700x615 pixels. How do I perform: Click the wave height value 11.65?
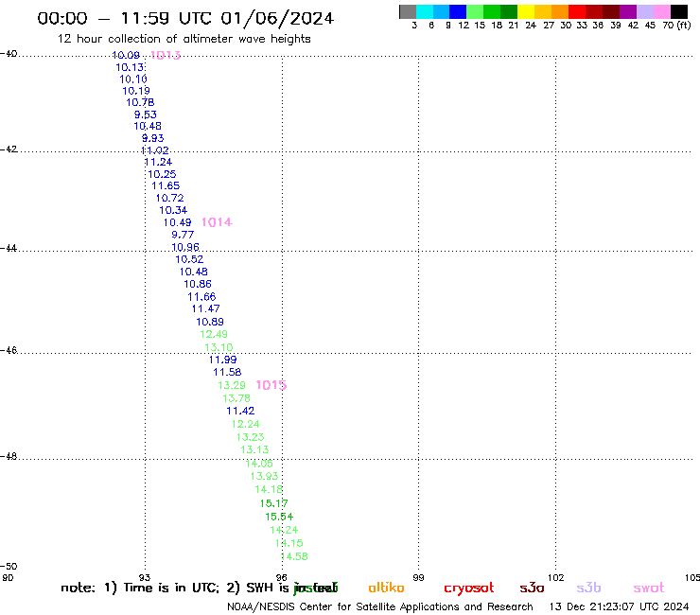pyautogui.click(x=166, y=185)
